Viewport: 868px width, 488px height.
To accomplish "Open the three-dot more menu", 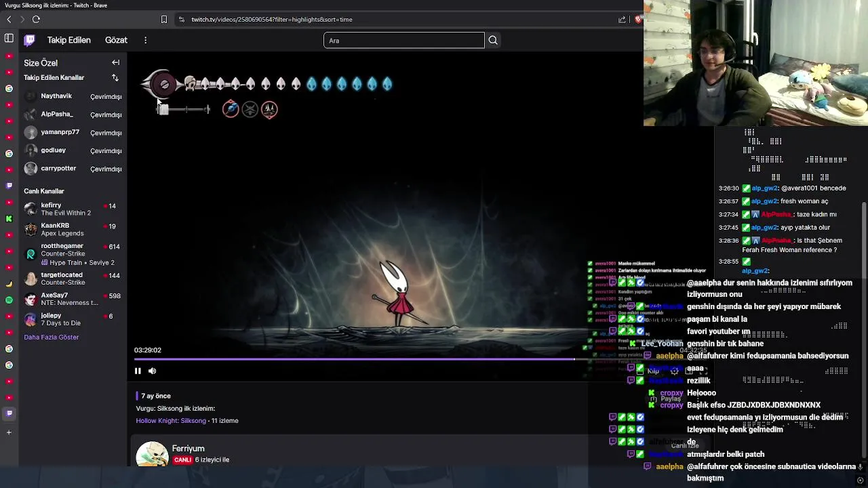I will [145, 40].
